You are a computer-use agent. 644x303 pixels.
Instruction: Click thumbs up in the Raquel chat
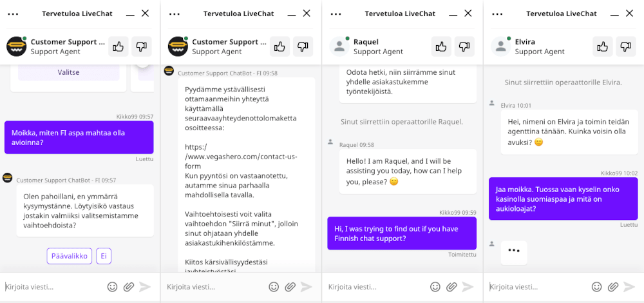[441, 46]
